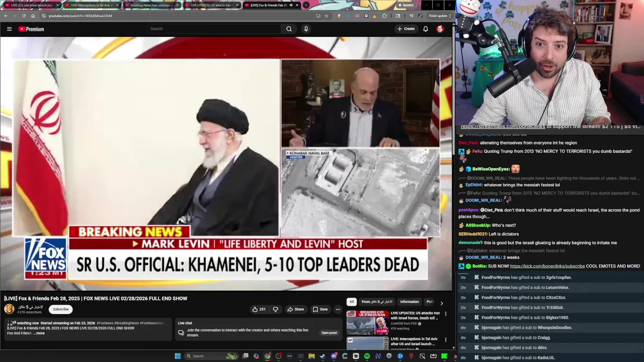Open Spotify from the taskbar
Screen dimensions: 644x362
(367, 356)
